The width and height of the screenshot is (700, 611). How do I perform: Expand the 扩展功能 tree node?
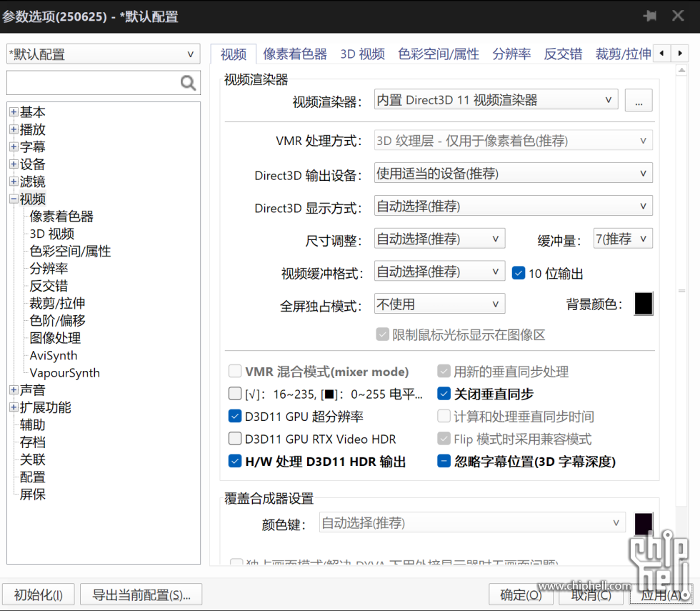click(x=14, y=407)
